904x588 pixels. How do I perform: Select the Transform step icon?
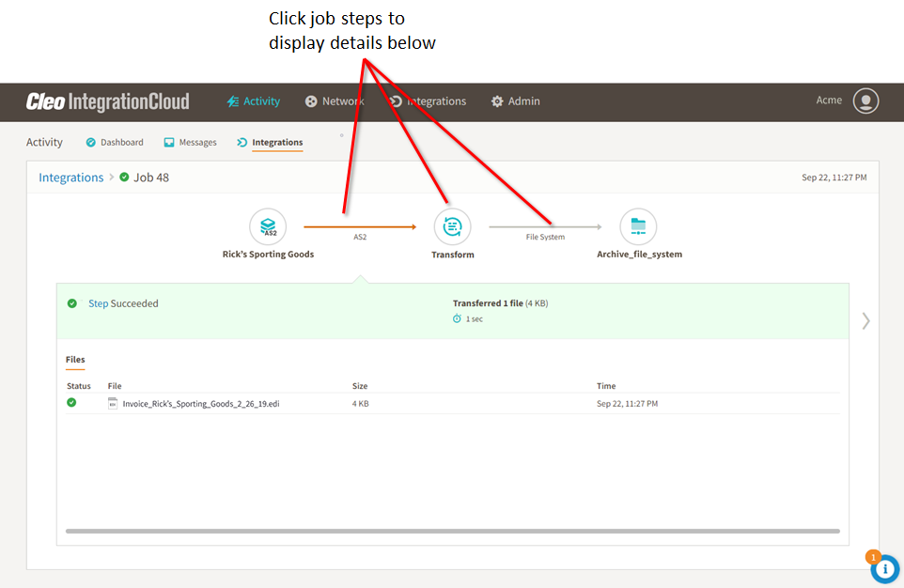[x=452, y=226]
